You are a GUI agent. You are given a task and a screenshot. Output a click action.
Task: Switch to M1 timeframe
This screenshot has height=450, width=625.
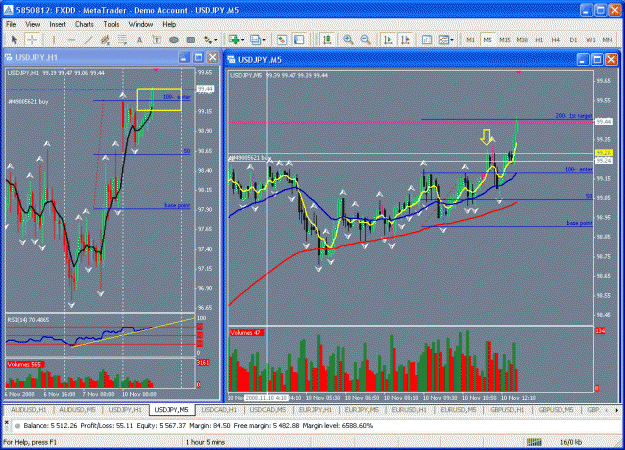470,40
